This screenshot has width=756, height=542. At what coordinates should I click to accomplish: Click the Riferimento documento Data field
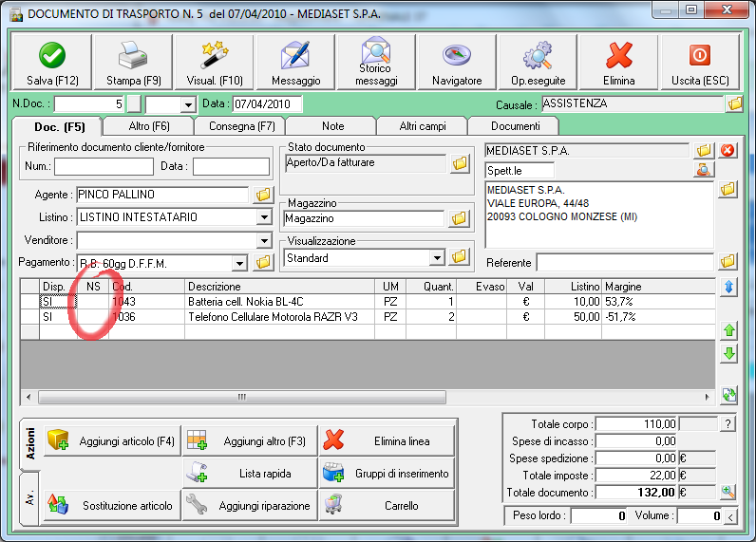tap(231, 167)
